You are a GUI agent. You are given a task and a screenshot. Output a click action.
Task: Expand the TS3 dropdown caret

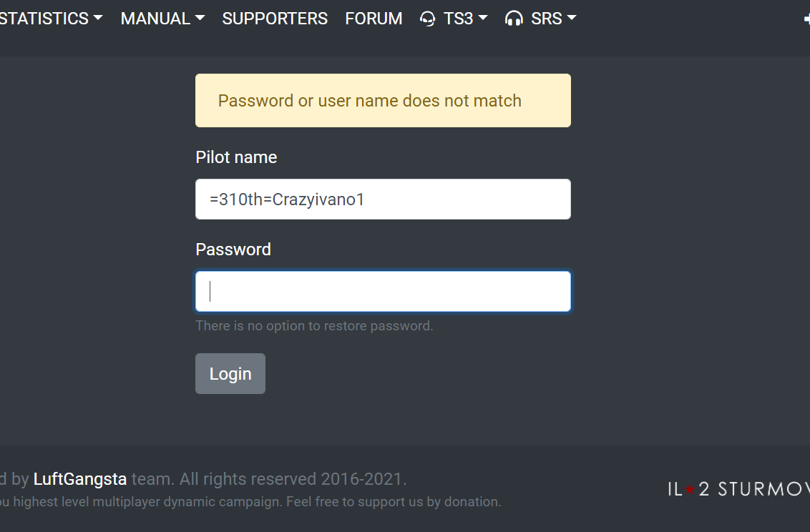click(x=483, y=18)
